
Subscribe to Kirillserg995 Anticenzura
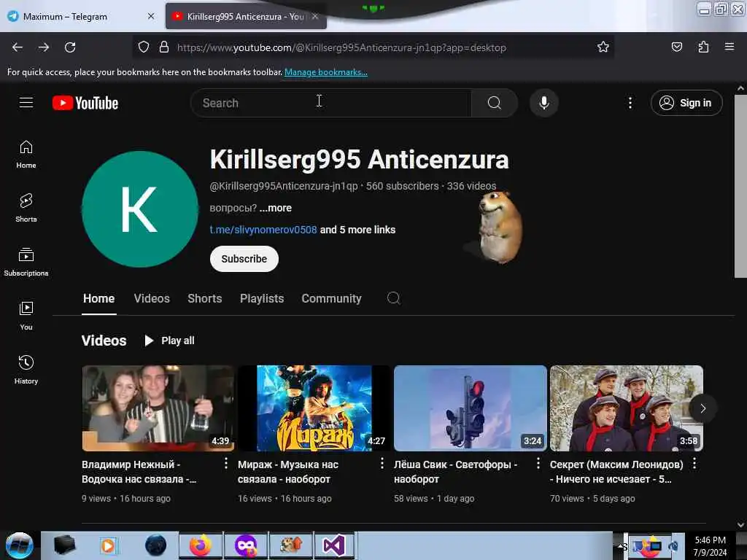coord(244,259)
